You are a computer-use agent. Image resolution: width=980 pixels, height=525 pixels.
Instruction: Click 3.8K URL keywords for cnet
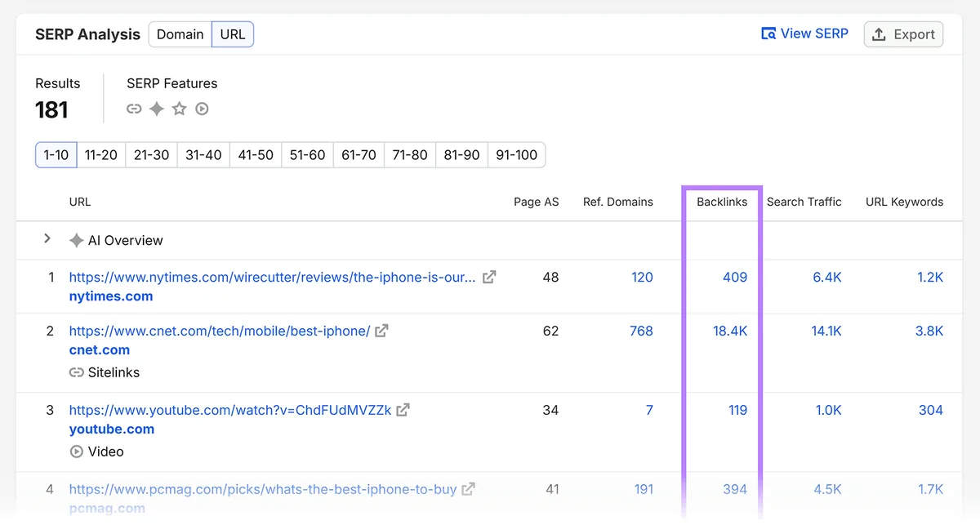(929, 331)
